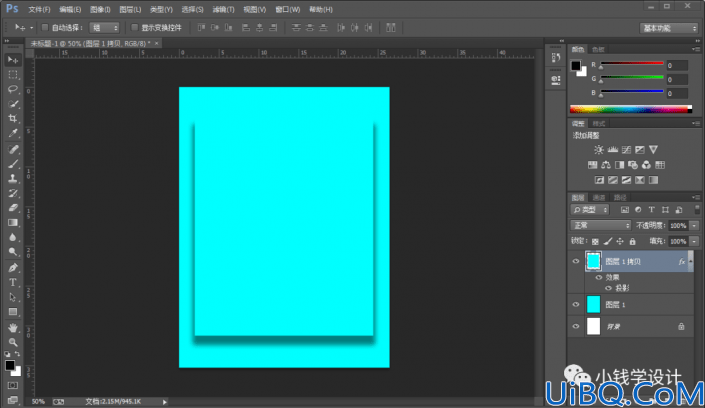Viewport: 705px width, 408px height.
Task: Hide the 背景 layer
Action: pos(576,327)
